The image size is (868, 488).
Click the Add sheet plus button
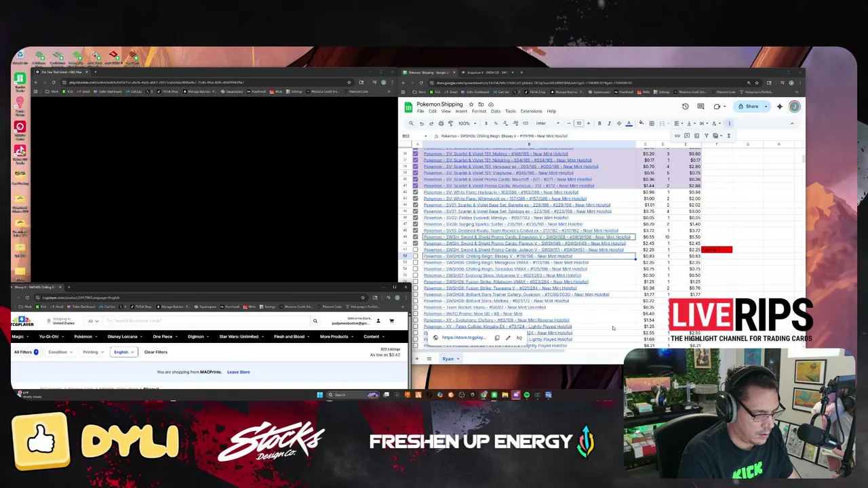[417, 359]
